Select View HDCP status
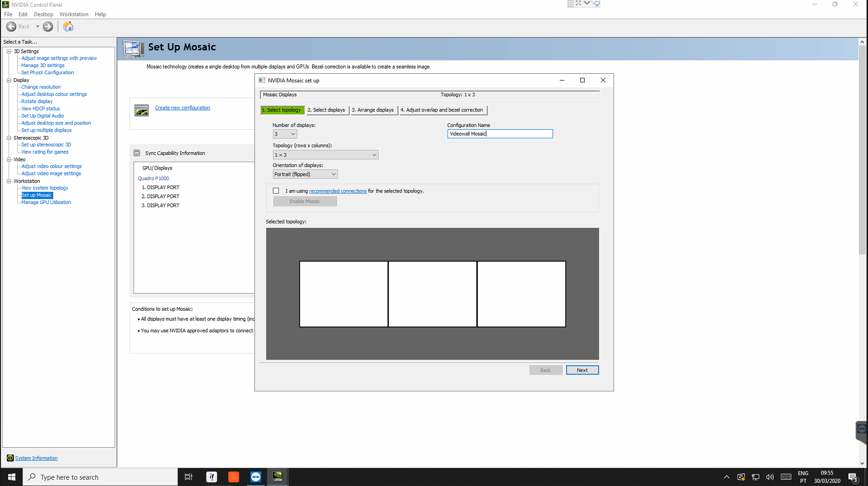Screen dimensions: 868x486 [40, 108]
